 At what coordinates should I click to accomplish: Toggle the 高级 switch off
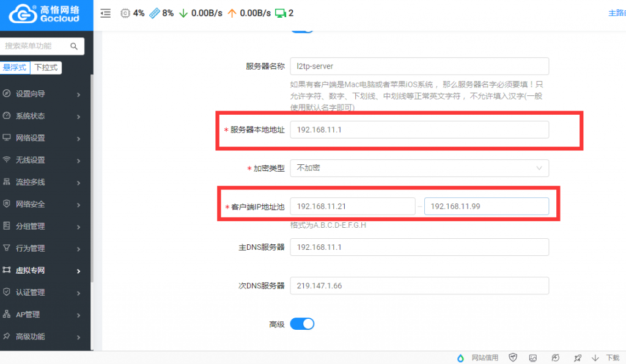pyautogui.click(x=302, y=324)
